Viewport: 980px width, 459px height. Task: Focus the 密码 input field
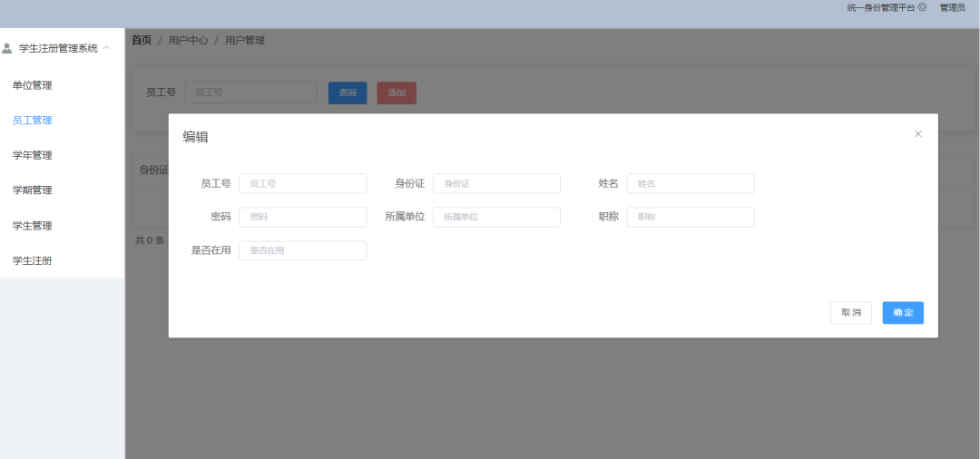(302, 217)
